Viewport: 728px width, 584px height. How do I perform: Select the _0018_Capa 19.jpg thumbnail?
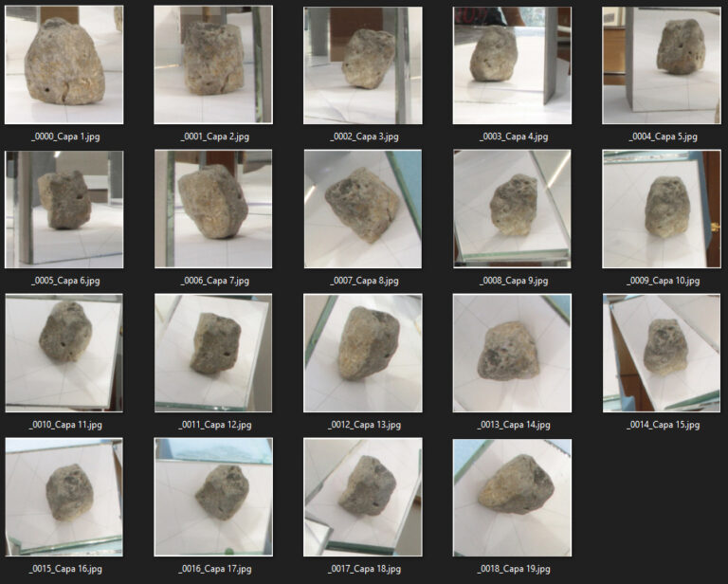pyautogui.click(x=513, y=497)
